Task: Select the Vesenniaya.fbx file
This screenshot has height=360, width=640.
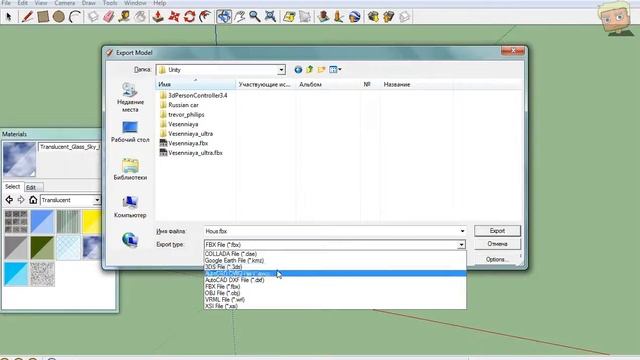Action: 184,143
